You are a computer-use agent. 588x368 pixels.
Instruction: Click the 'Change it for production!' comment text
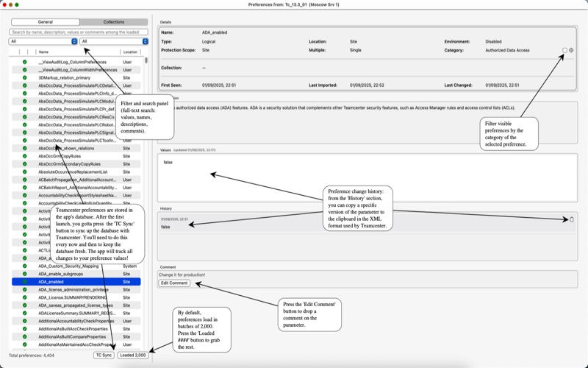click(182, 275)
